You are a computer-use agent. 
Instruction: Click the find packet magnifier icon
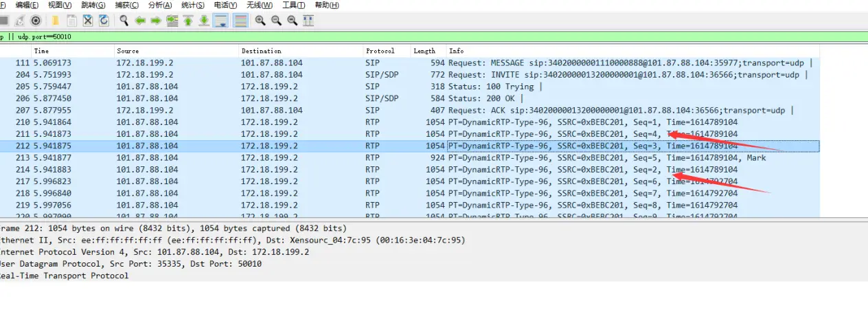tap(124, 21)
